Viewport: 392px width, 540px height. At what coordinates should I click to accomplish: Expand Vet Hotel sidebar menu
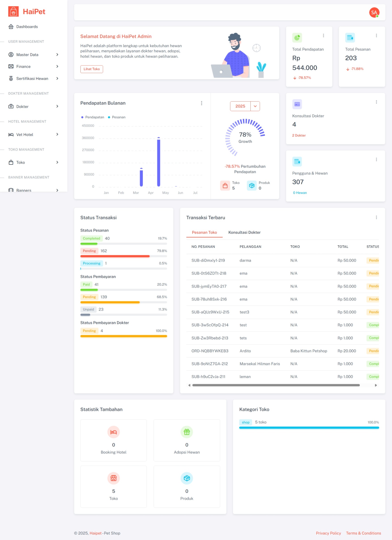pyautogui.click(x=33, y=135)
